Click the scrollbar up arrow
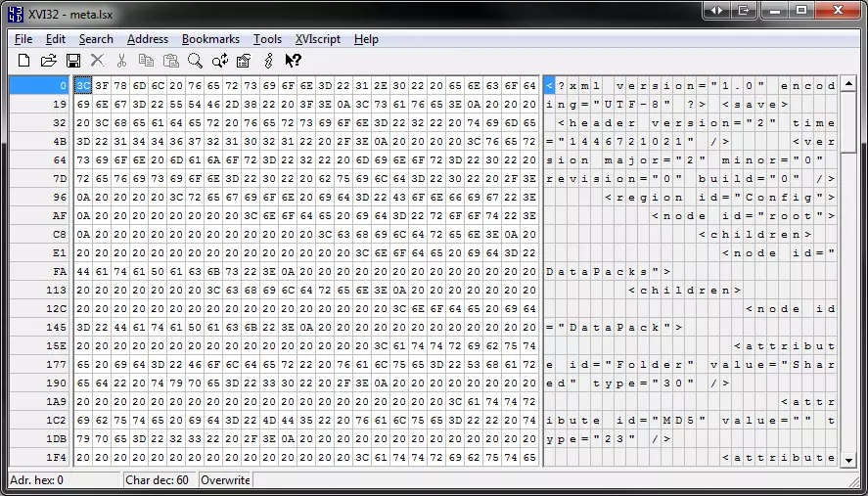This screenshot has height=496, width=868. pos(848,84)
